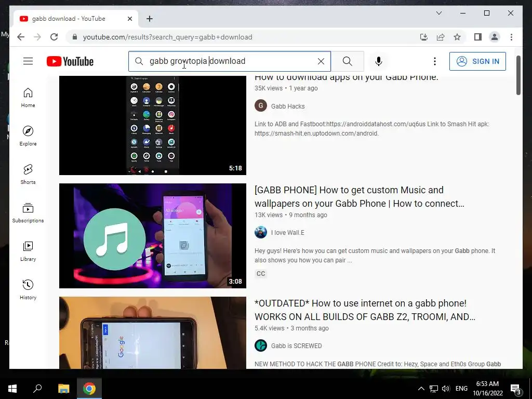
Task: Click Gabb Hacks channel avatar
Action: pyautogui.click(x=261, y=106)
